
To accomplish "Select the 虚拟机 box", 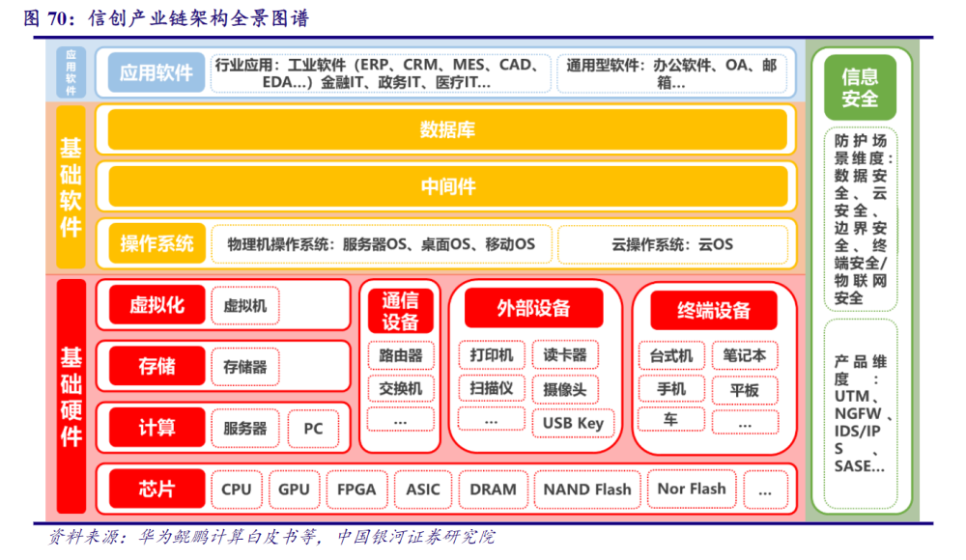I will [245, 305].
